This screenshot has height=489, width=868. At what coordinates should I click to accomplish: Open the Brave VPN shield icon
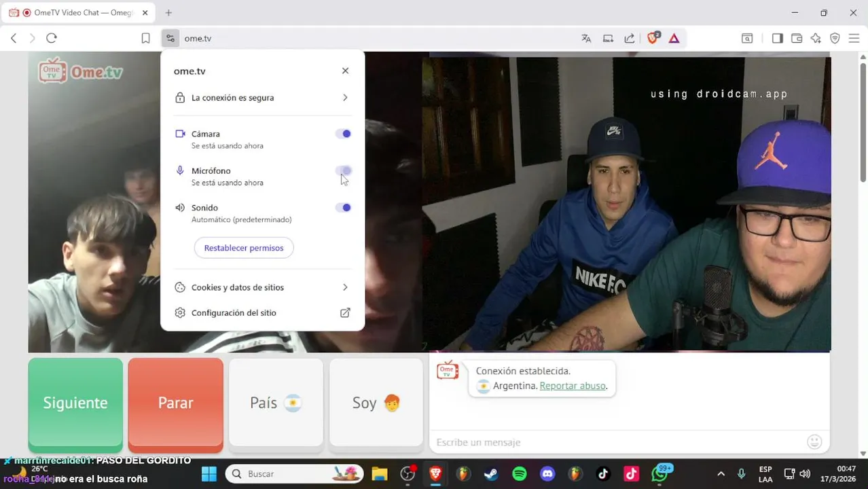[835, 39]
